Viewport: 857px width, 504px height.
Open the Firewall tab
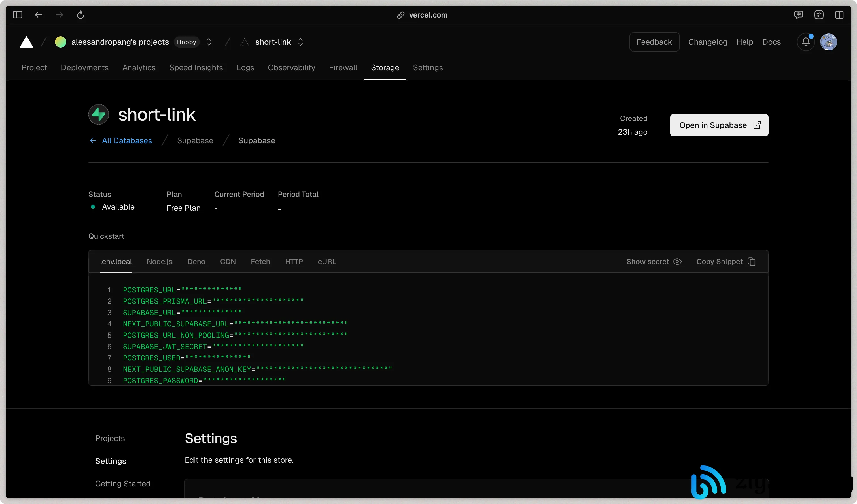(x=343, y=68)
